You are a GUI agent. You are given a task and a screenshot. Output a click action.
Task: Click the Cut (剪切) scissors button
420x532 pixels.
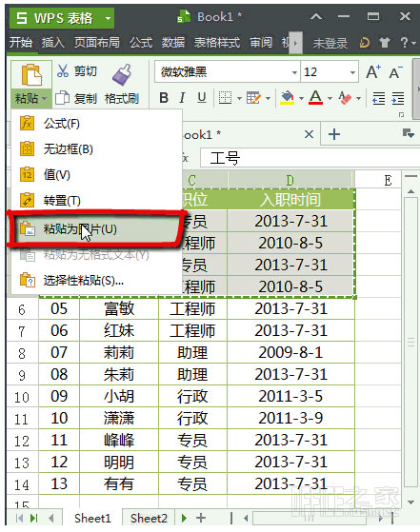[76, 71]
